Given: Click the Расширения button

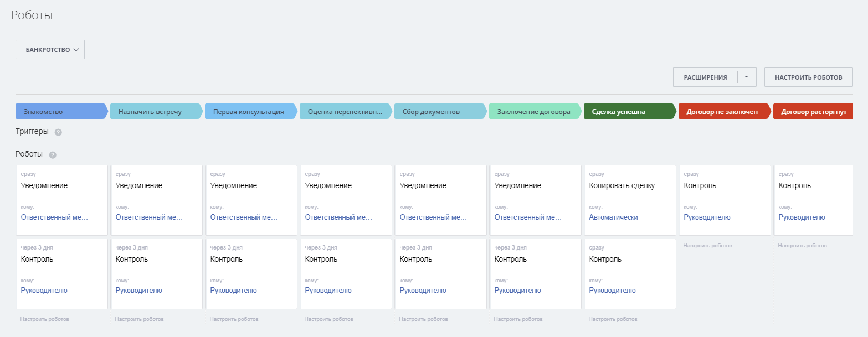Looking at the screenshot, I should 705,77.
